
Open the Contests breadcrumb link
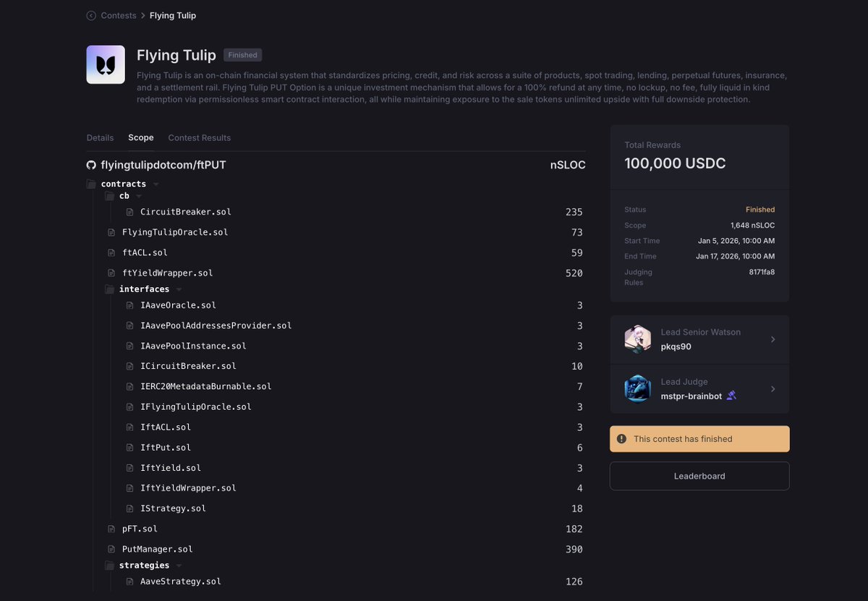(x=119, y=15)
